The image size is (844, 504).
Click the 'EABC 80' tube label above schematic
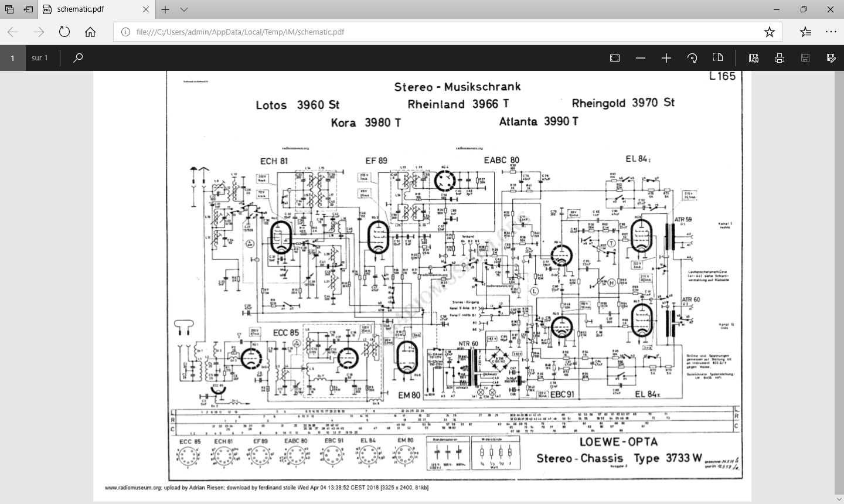coord(502,160)
